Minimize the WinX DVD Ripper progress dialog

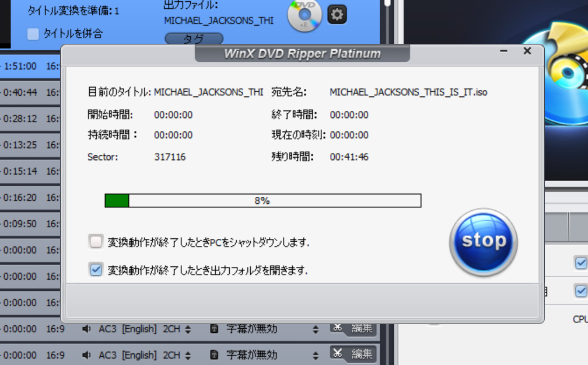[x=503, y=51]
